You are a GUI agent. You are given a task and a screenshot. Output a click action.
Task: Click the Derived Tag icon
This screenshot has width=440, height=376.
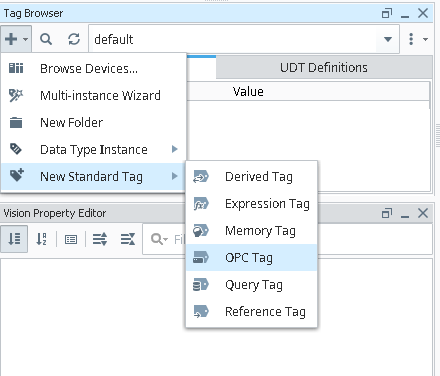point(201,177)
